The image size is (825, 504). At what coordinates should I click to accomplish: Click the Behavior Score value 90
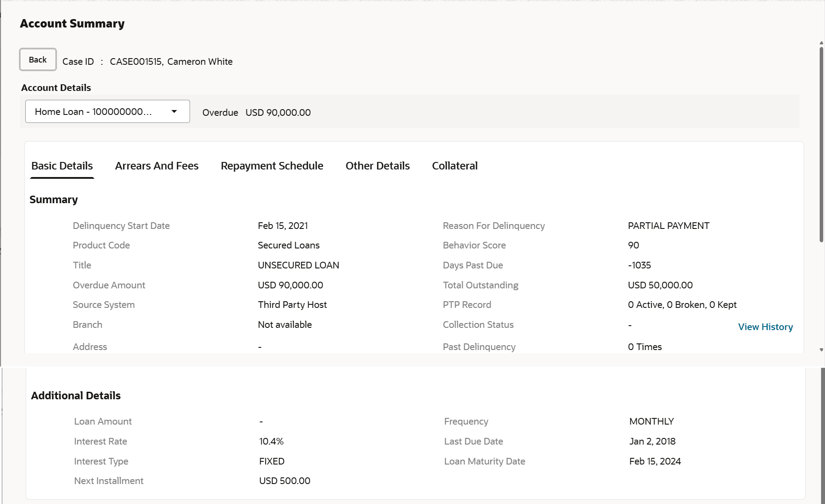(634, 245)
